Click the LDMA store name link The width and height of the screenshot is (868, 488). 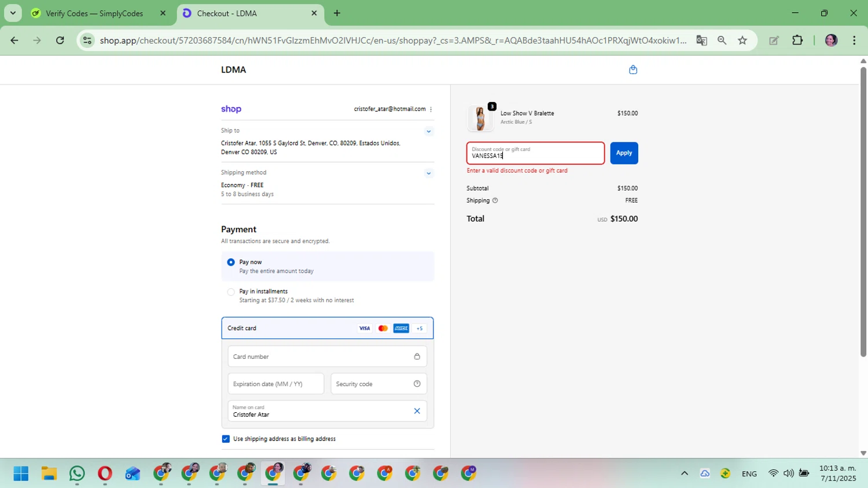pos(234,69)
